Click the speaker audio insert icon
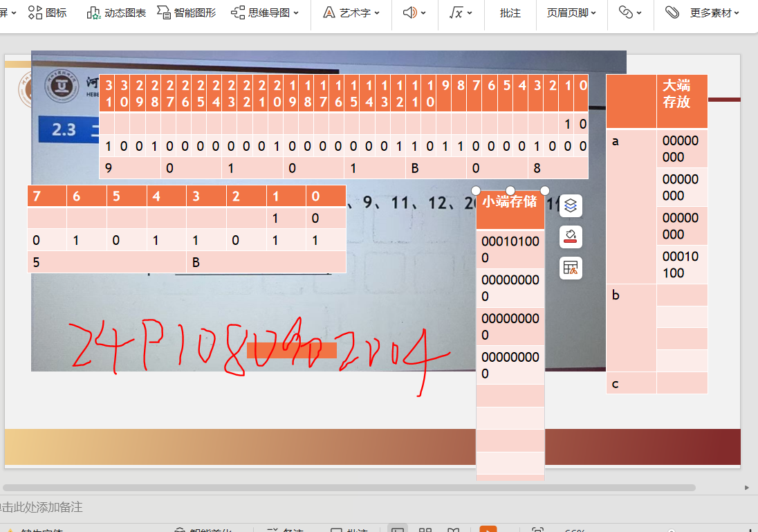Image resolution: width=758 pixels, height=532 pixels. [x=409, y=12]
